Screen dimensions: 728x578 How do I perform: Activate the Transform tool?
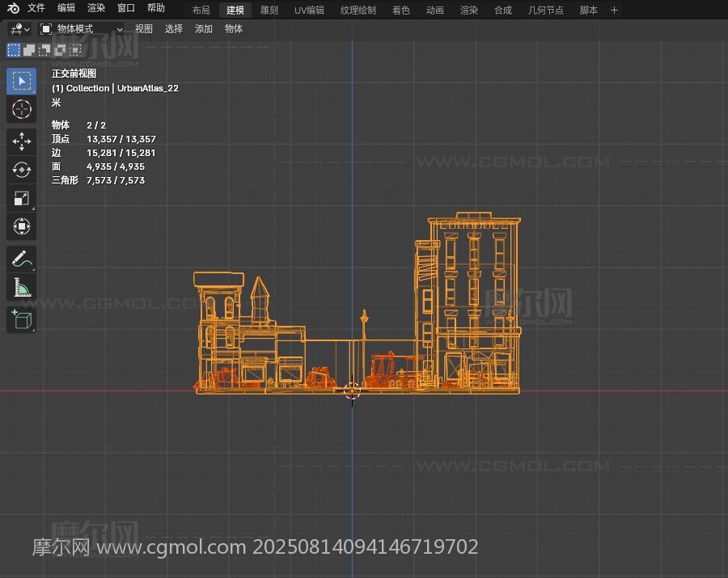(x=22, y=226)
